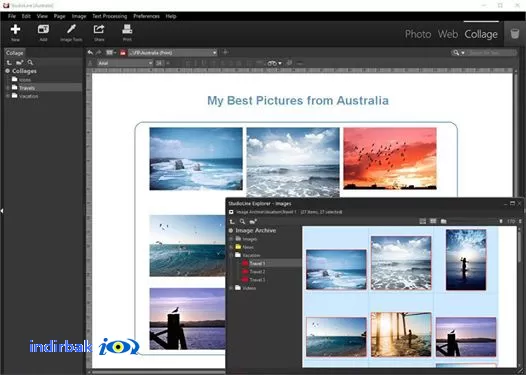
Task: Click the Add images toolbar icon
Action: tap(43, 33)
